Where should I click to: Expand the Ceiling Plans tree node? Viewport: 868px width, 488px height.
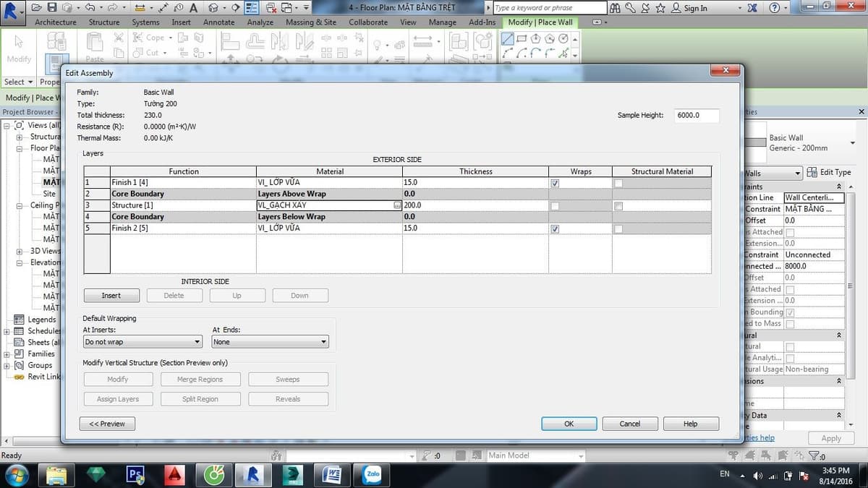(19, 205)
